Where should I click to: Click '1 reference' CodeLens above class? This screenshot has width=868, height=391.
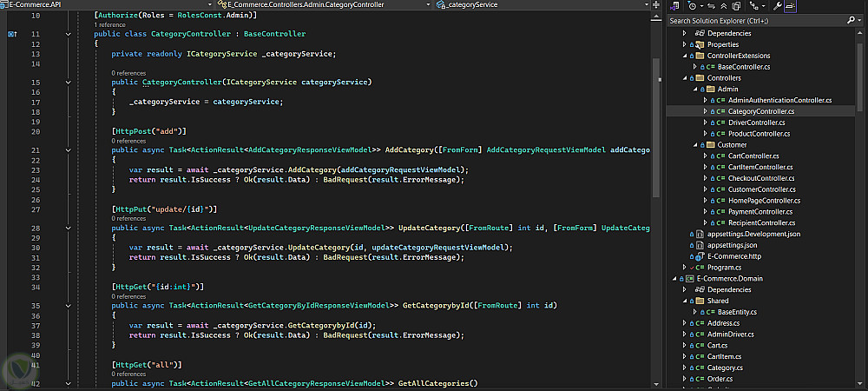pos(109,25)
